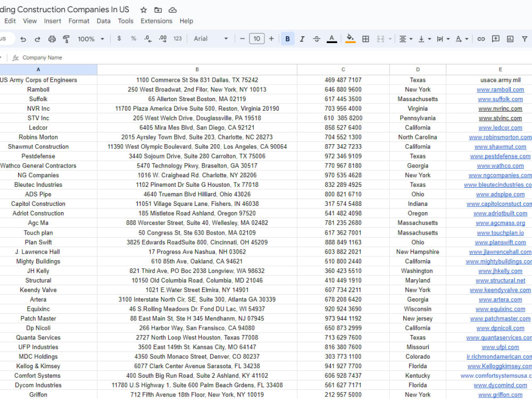Open the Help menu
This screenshot has height=399, width=532.
tap(186, 21)
